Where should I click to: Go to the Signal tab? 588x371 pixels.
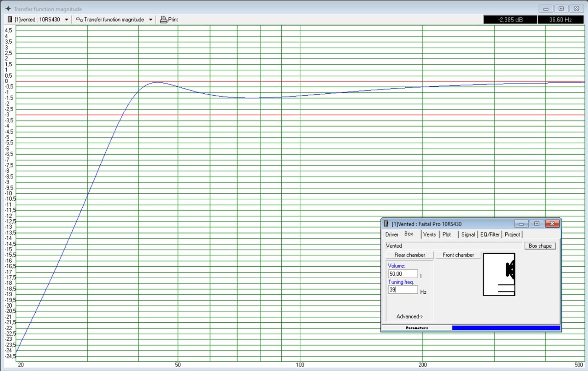coord(468,234)
